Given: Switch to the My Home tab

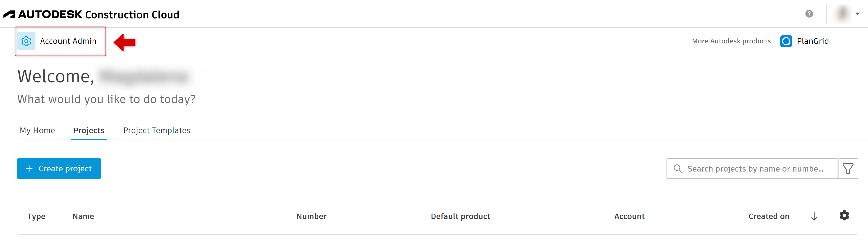Looking at the screenshot, I should click(38, 131).
